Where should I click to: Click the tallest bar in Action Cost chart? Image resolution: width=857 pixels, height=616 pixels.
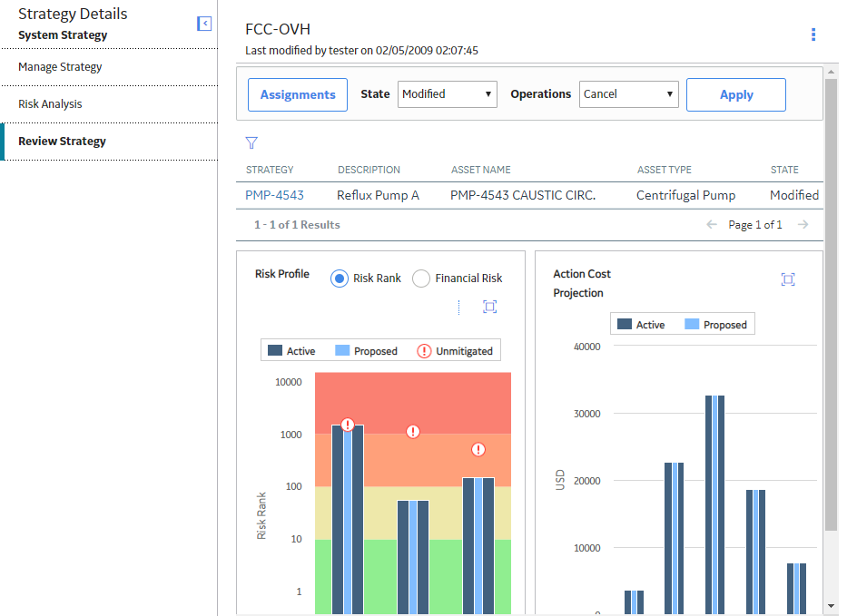[x=714, y=504]
